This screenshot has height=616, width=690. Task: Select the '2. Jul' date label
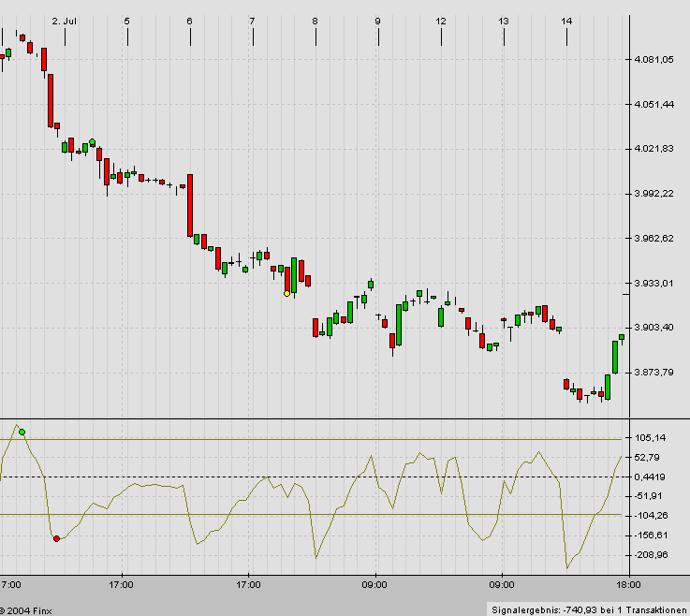coord(65,19)
